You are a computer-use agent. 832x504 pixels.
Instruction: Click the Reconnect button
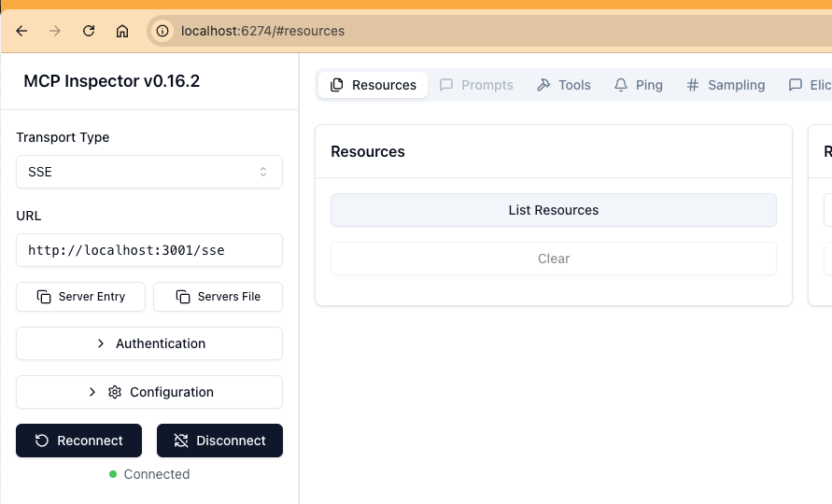(79, 441)
